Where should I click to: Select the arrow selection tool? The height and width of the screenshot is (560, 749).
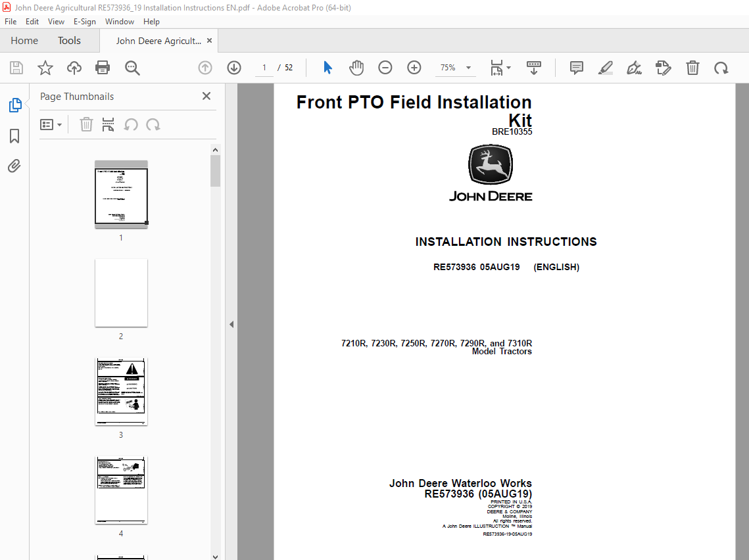tap(327, 68)
